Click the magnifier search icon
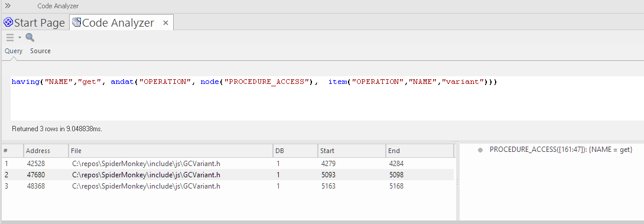 pyautogui.click(x=30, y=38)
